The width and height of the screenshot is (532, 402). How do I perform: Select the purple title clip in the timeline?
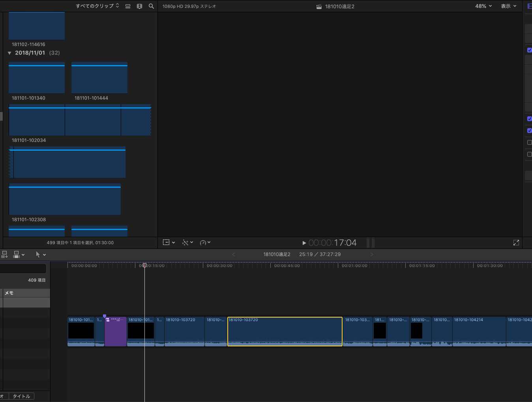coord(116,333)
